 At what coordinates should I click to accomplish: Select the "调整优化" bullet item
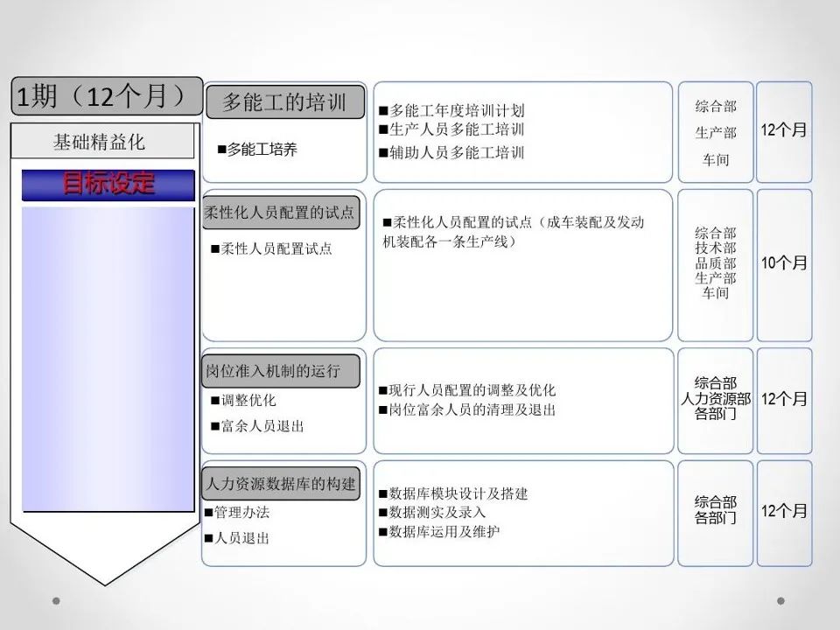tap(243, 400)
